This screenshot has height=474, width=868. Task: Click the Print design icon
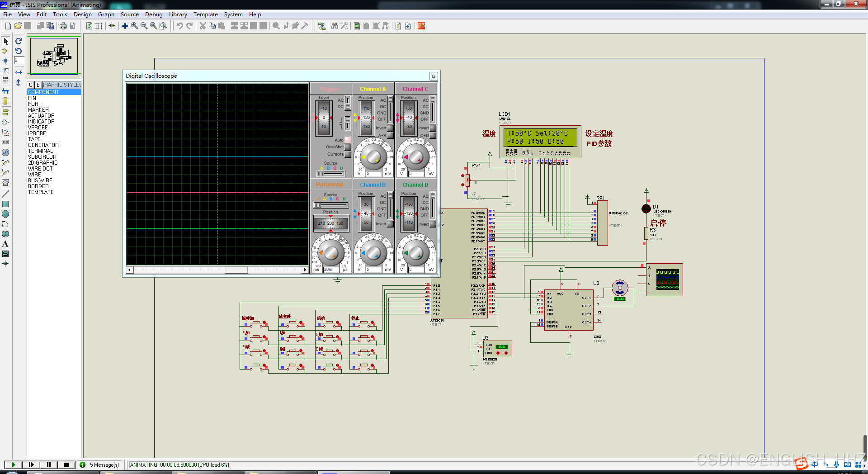point(63,26)
